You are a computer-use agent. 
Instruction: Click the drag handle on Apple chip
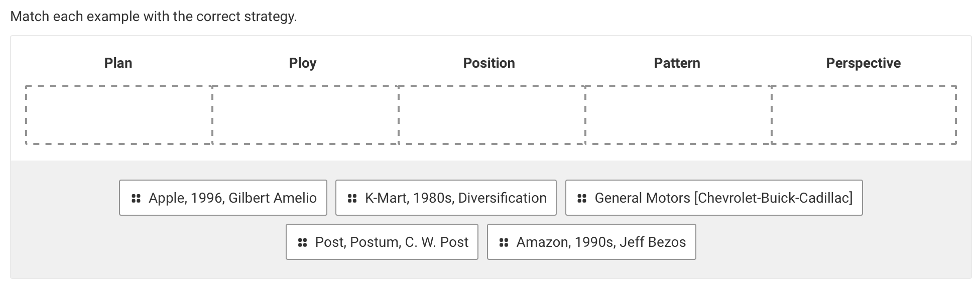click(136, 198)
